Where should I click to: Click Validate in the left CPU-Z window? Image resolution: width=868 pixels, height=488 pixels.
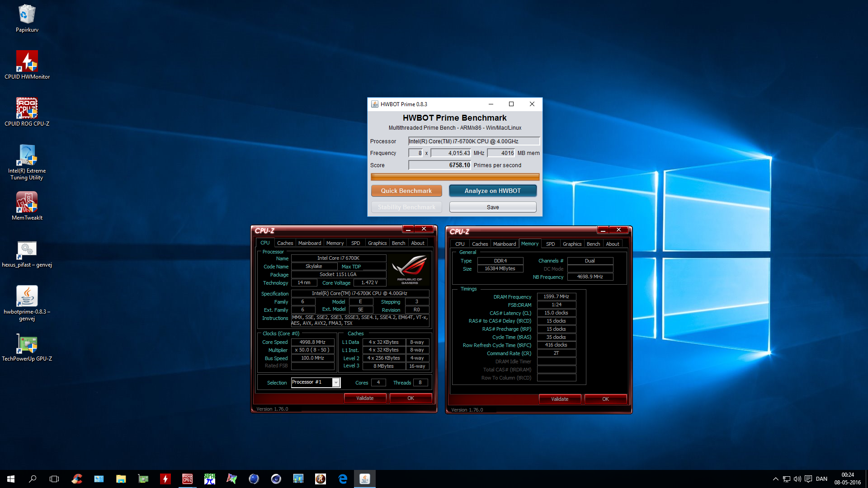(x=365, y=398)
